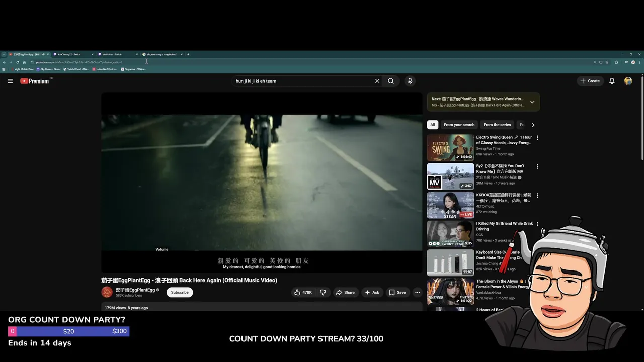
Task: Open the tab search dropdown arrow
Action: 4,54
